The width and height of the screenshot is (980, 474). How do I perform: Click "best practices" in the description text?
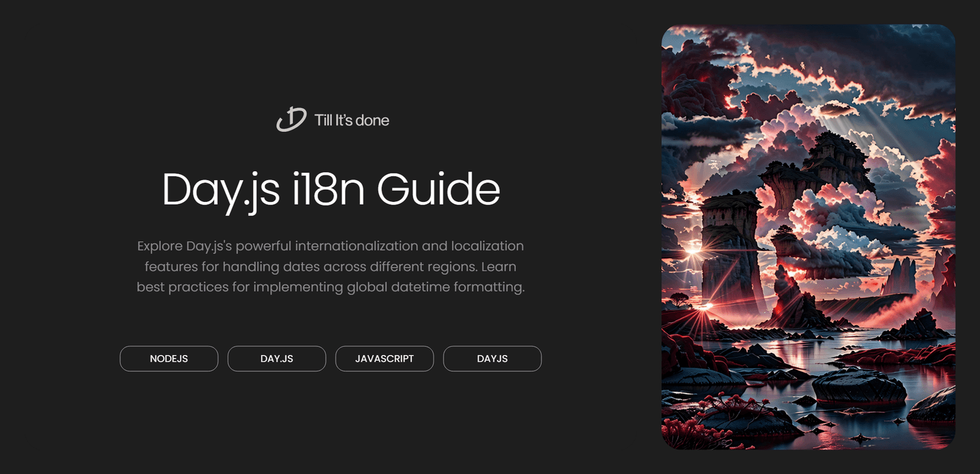(182, 287)
